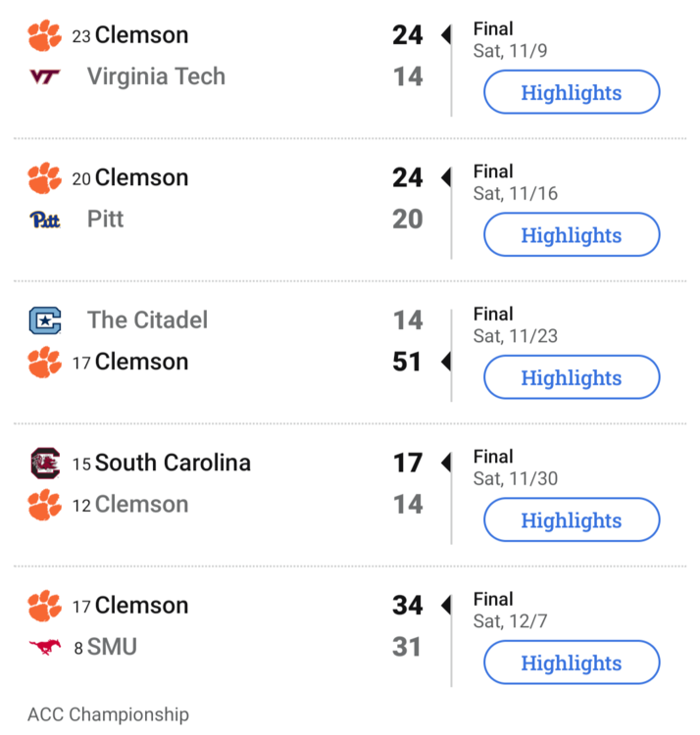This screenshot has width=700, height=735.
Task: Open Highlights for the Virginia Tech game
Action: coord(572,93)
